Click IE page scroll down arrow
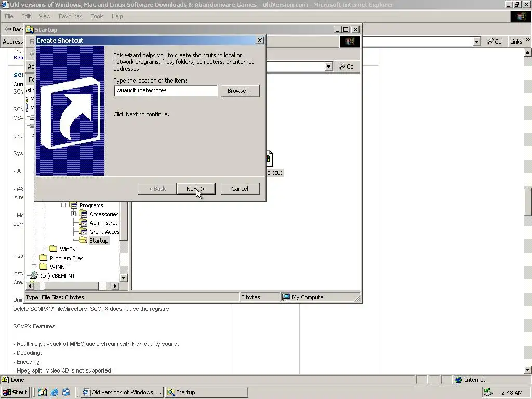Image resolution: width=532 pixels, height=399 pixels. (528, 370)
